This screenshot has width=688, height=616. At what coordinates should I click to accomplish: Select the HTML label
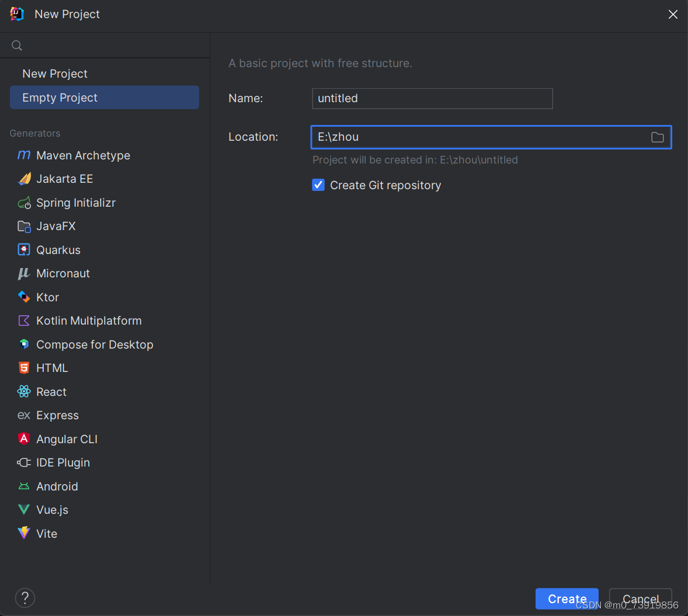point(52,368)
